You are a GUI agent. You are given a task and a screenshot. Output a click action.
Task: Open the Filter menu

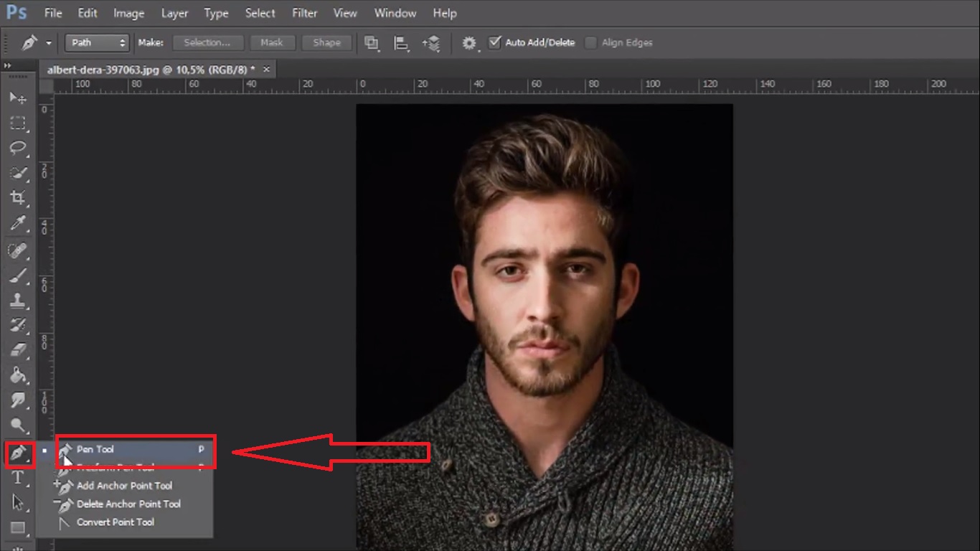tap(305, 13)
